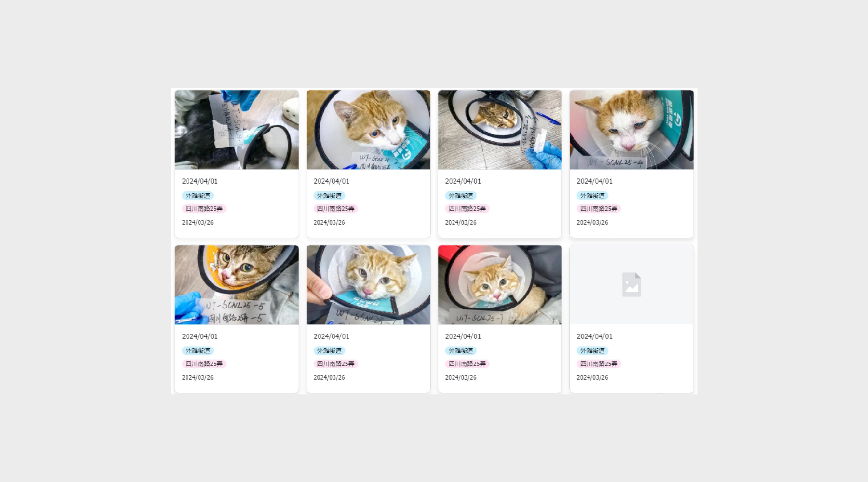Click 外滩街道 tag under wood-floor tabby card
The image size is (868, 482).
(461, 196)
